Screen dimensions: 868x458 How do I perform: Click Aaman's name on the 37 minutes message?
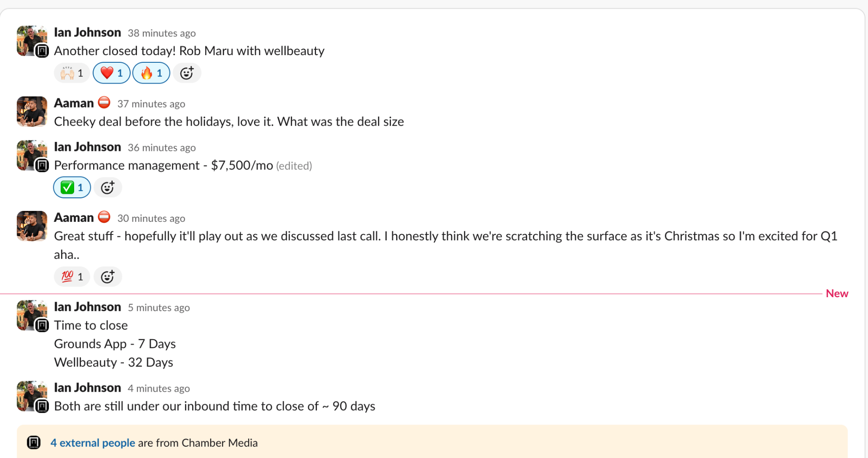[x=74, y=103]
